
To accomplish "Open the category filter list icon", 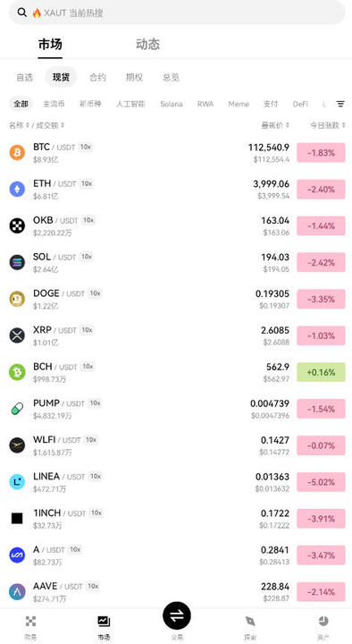I will point(340,104).
